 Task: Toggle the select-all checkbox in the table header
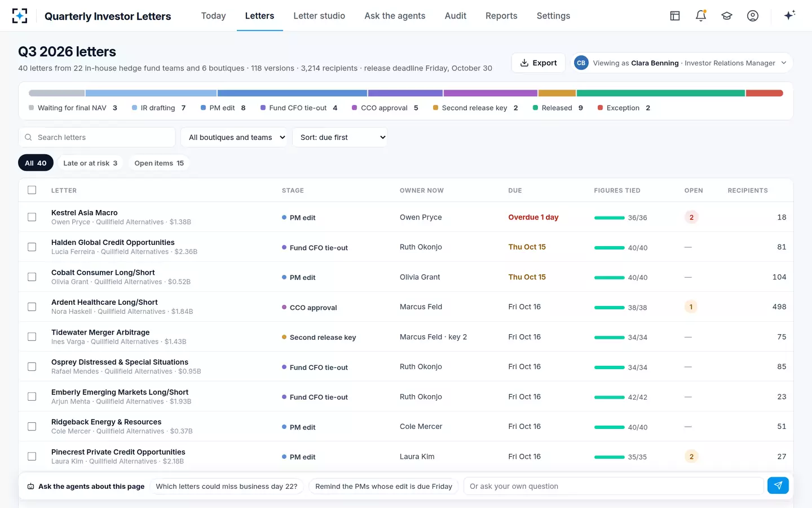[32, 190]
